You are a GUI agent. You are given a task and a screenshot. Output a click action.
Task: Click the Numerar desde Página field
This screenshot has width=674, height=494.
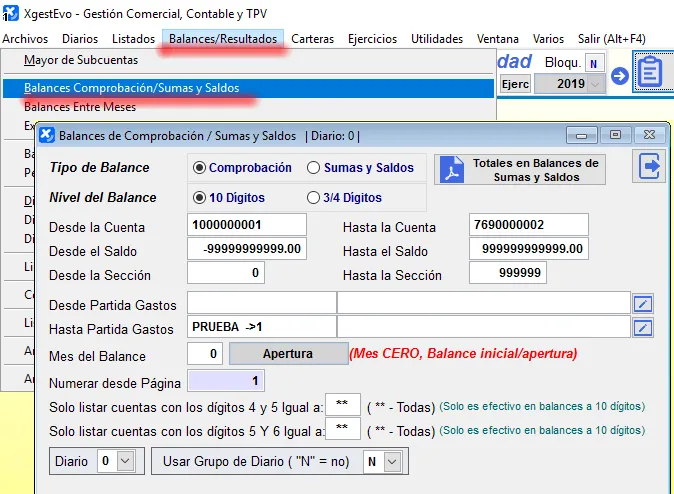[226, 381]
